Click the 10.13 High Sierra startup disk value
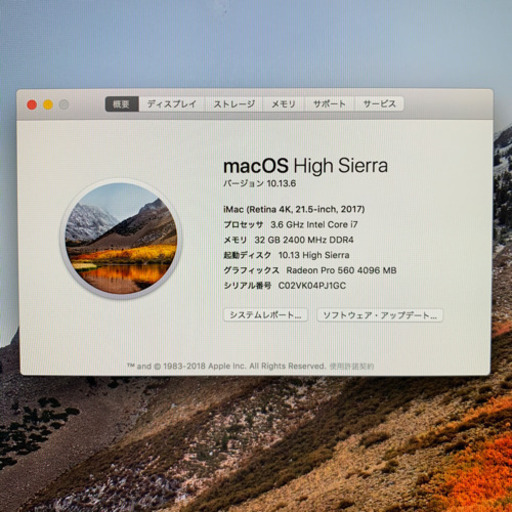The image size is (512, 512). point(314,255)
